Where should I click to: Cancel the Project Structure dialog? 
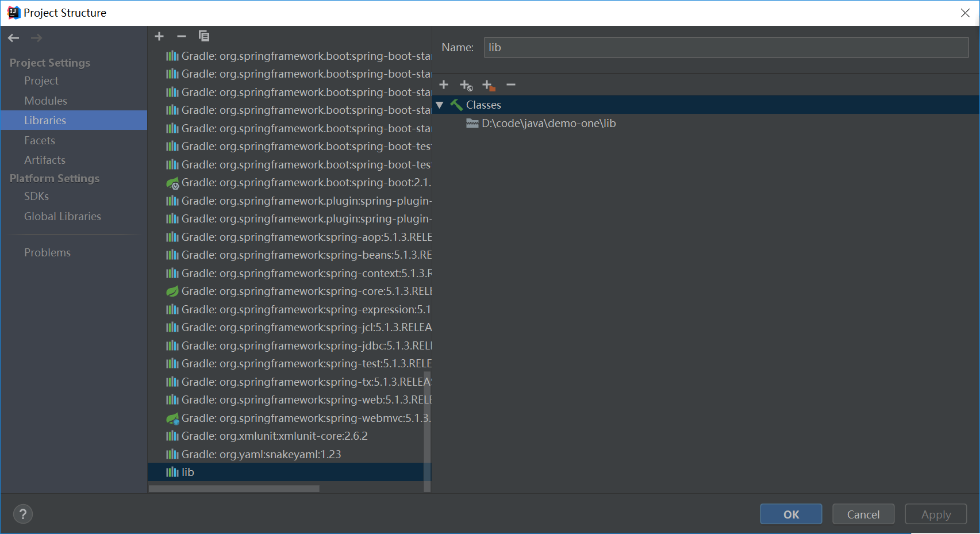pyautogui.click(x=863, y=514)
